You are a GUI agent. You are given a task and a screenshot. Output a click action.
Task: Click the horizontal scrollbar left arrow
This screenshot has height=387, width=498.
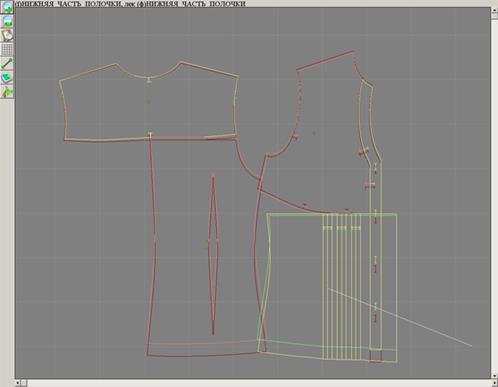pos(18,383)
